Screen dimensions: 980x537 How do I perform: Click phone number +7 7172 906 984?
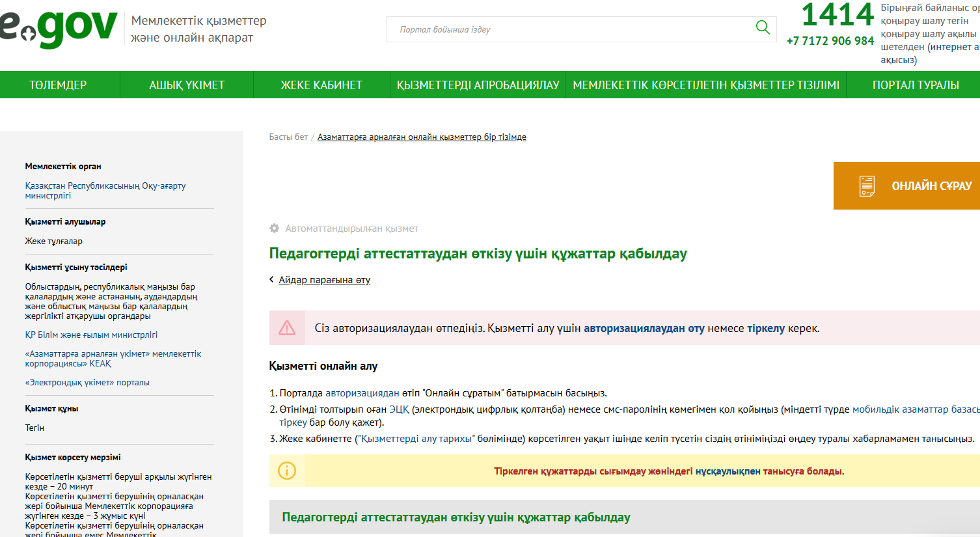pos(830,41)
